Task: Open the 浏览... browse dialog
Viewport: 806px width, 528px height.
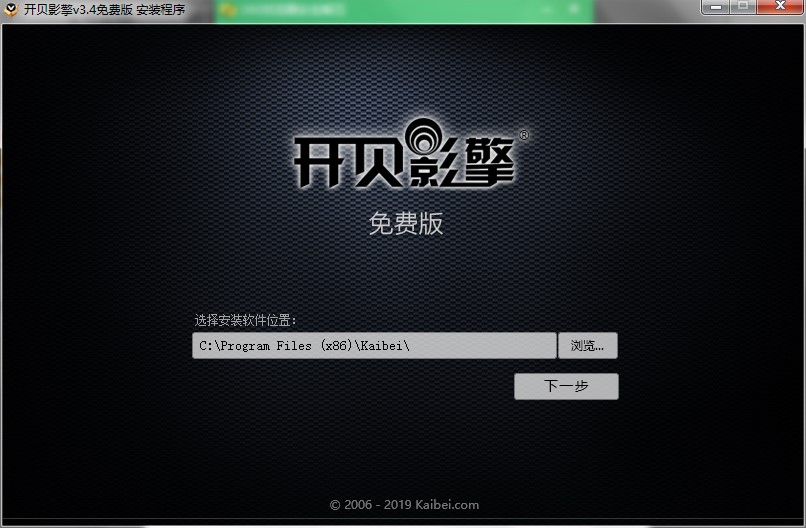Action: click(x=588, y=345)
